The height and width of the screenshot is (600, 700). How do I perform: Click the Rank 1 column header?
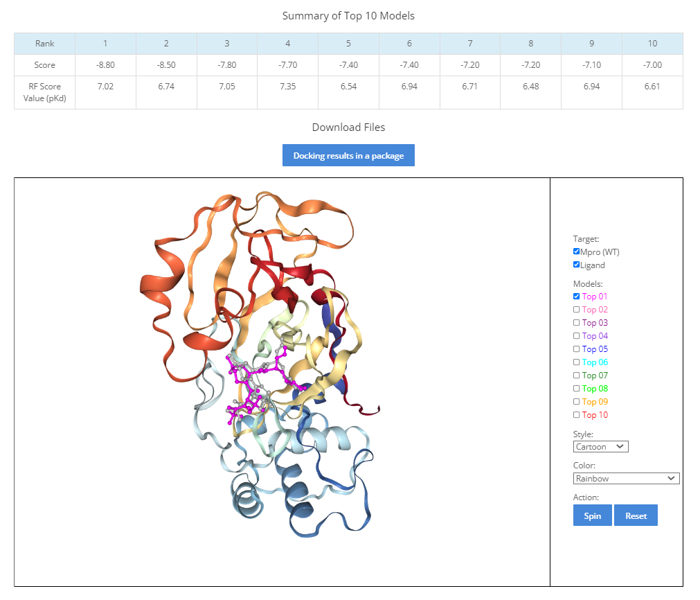(x=105, y=44)
